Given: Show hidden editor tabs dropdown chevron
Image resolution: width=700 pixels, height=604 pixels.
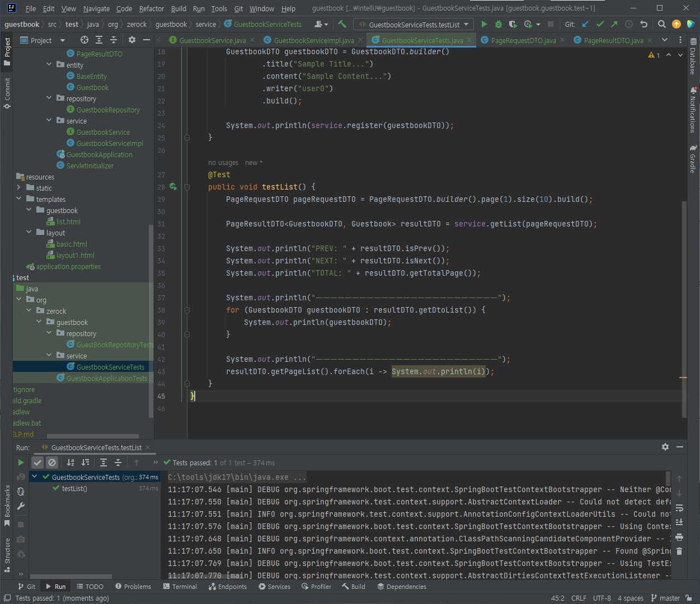Looking at the screenshot, I should 665,40.
